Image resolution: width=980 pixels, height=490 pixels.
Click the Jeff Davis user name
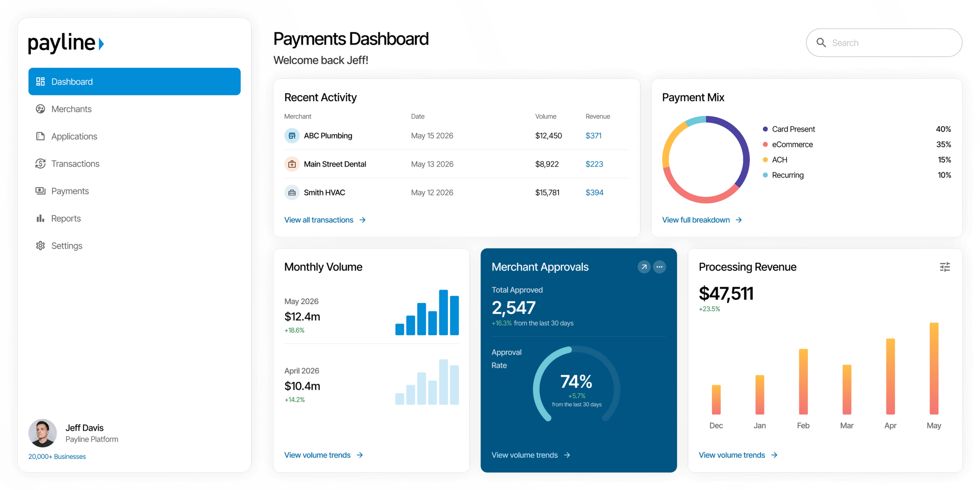[x=84, y=428]
